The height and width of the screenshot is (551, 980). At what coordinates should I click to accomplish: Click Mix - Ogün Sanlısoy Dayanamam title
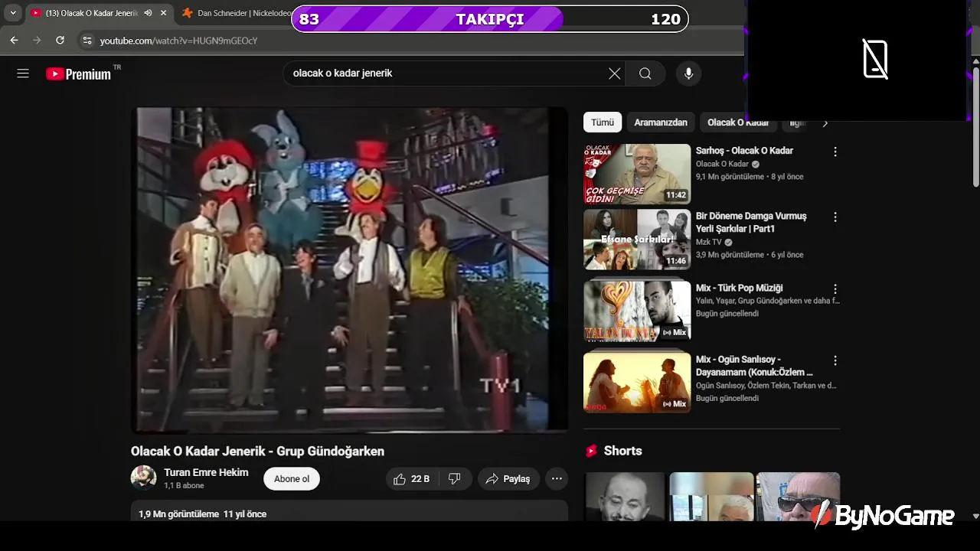point(754,366)
